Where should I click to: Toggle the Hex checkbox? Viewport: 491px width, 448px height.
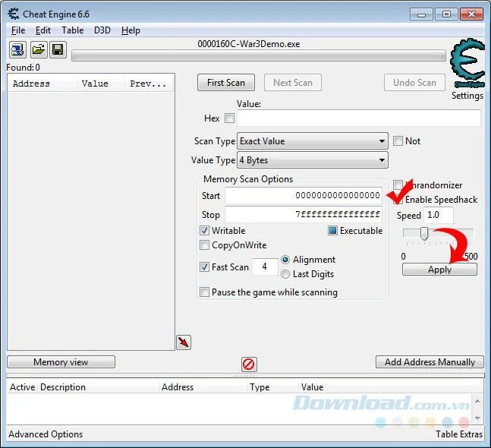click(229, 118)
